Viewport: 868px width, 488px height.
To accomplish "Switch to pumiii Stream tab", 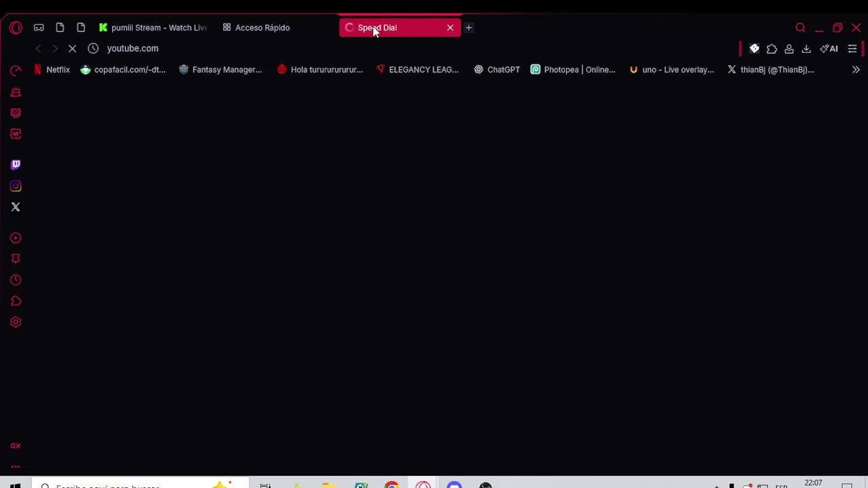I will coord(153,28).
